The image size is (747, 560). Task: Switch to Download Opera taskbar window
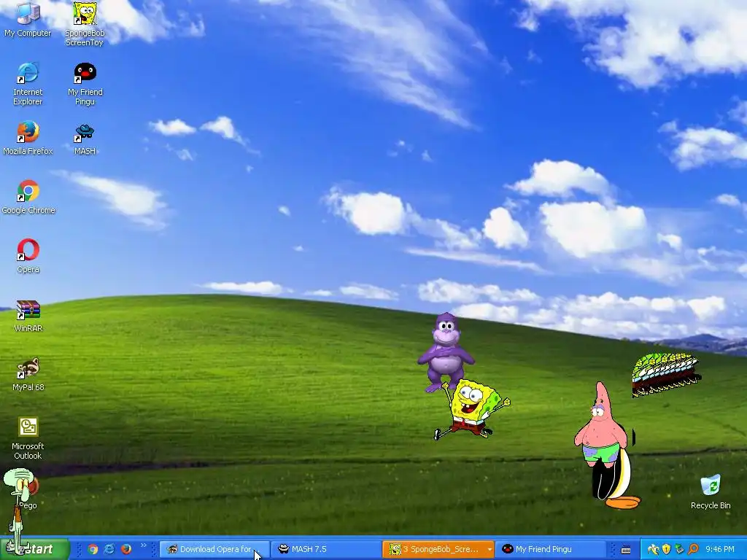click(x=214, y=549)
